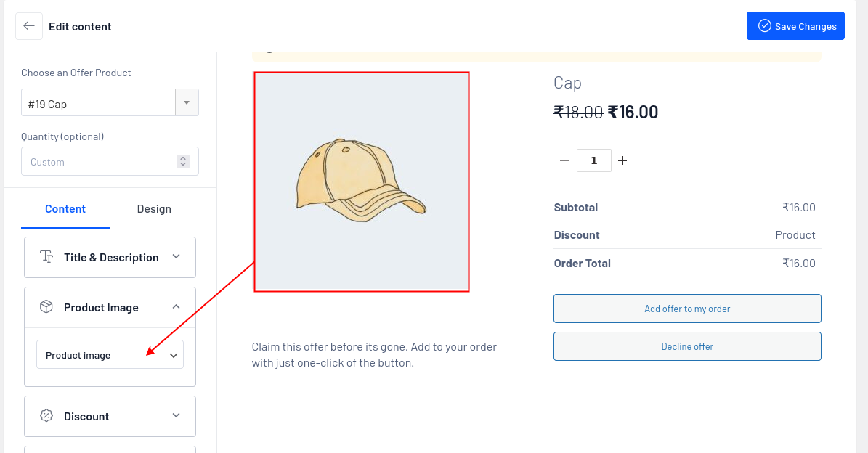Click the Decline offer button
868x453 pixels.
[687, 346]
